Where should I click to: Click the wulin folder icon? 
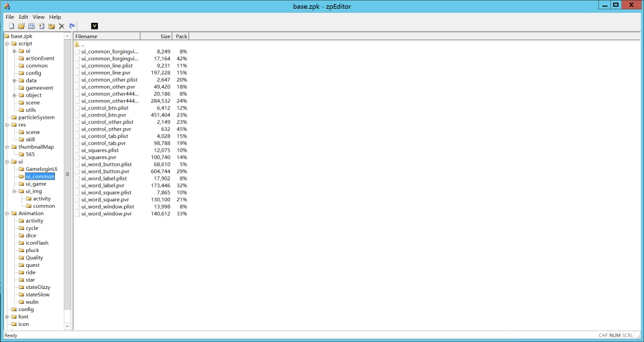tap(21, 302)
